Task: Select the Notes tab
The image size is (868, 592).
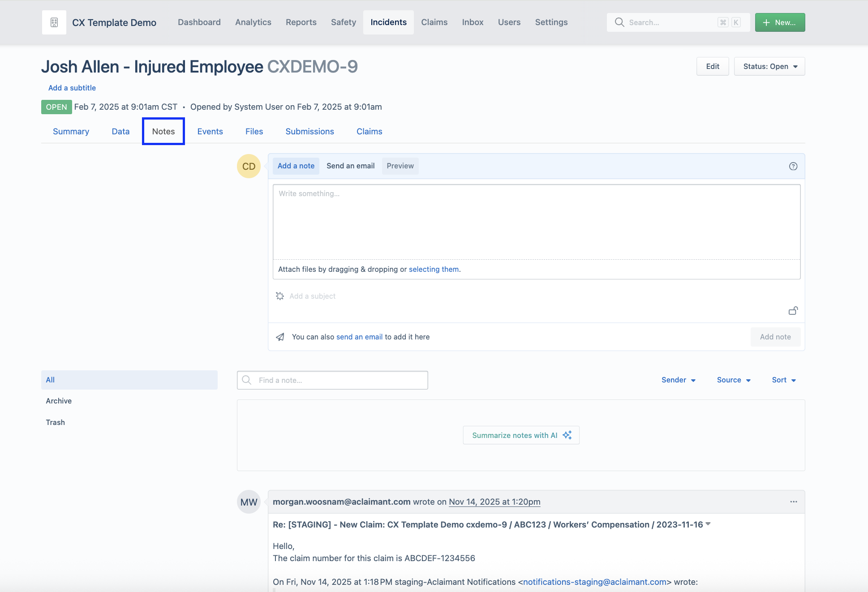Action: tap(163, 131)
